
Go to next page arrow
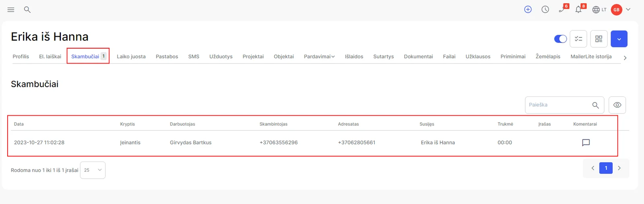tap(619, 168)
